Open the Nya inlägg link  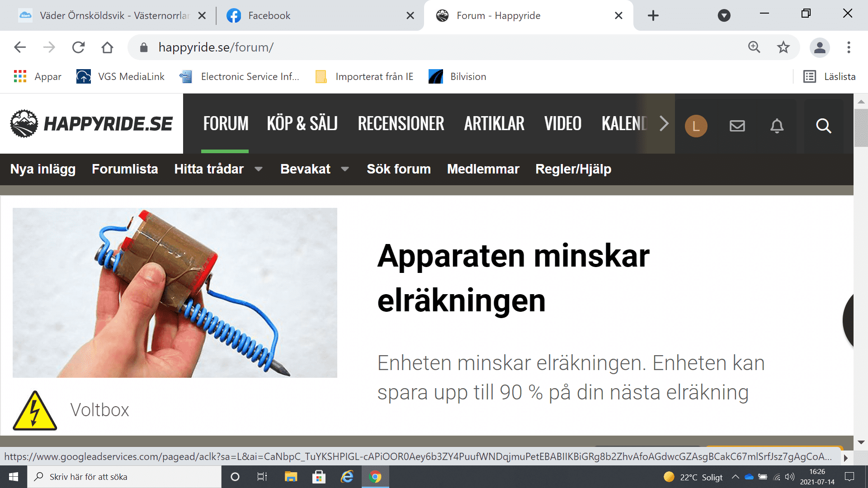(x=43, y=169)
